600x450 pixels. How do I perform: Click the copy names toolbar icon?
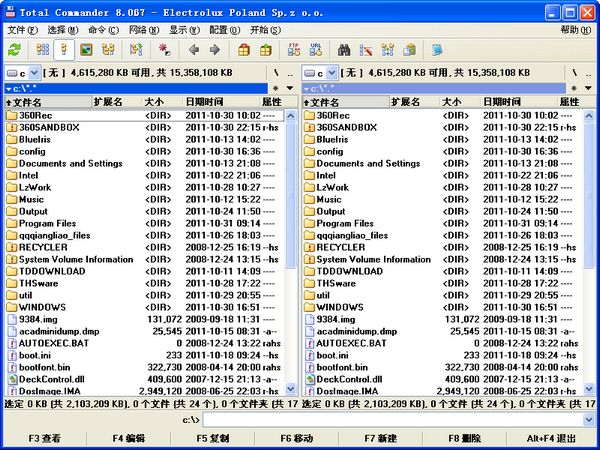(x=409, y=50)
